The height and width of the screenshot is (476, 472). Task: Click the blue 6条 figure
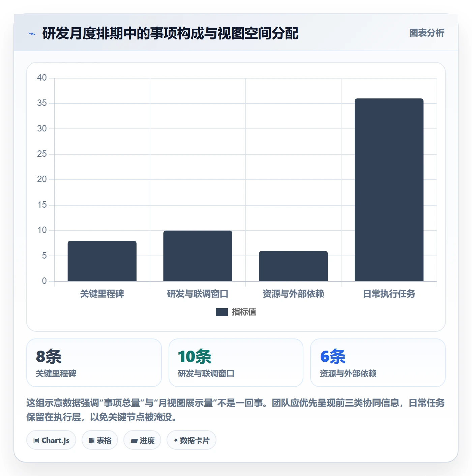coord(333,356)
